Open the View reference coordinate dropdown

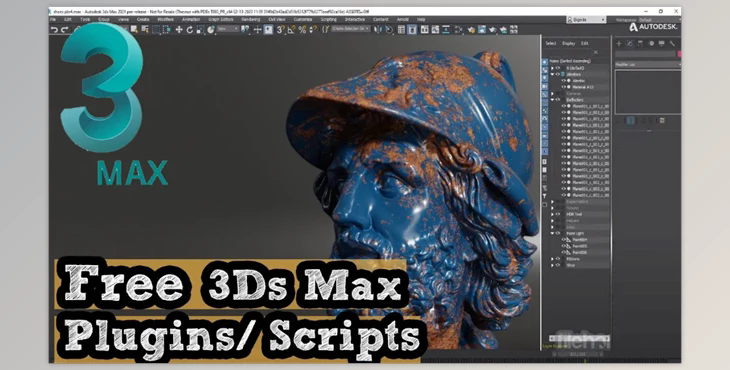pyautogui.click(x=228, y=29)
